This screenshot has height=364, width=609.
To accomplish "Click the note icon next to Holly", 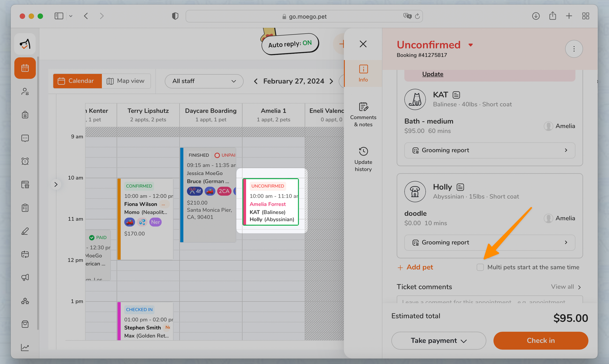I will pos(460,187).
